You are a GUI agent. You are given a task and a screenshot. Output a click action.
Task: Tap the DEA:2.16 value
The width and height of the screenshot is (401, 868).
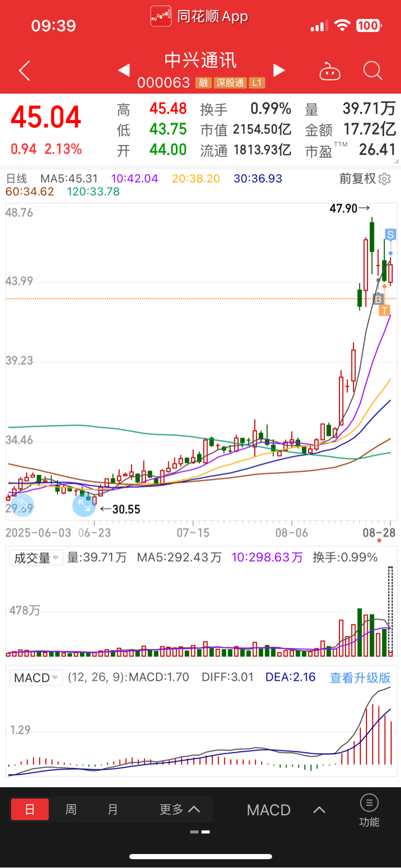[x=290, y=677]
